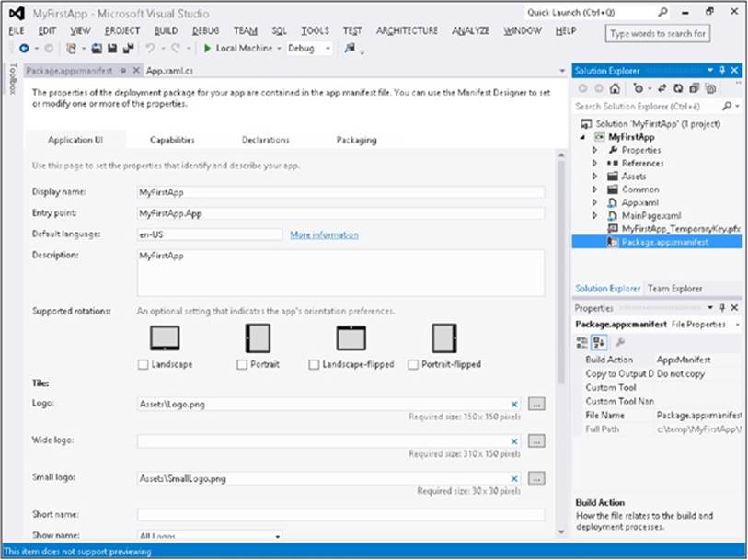This screenshot has height=560, width=748.
Task: Click the More information link
Action: tap(324, 234)
